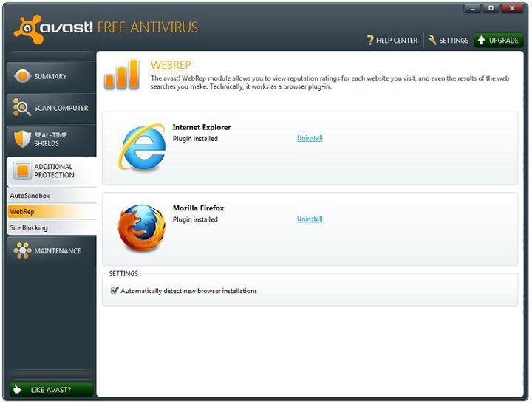Click the Upgrade arrow icon
Viewport: 532px width, 404px height.
coord(481,40)
